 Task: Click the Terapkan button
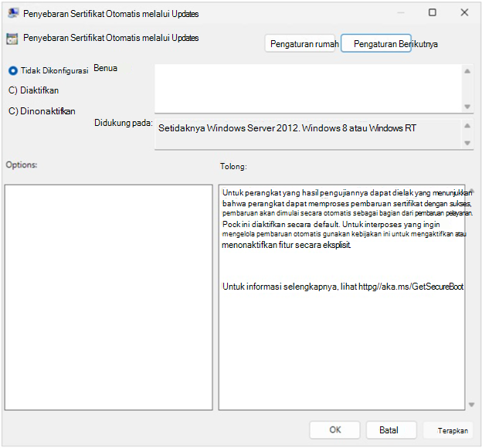[x=448, y=430]
